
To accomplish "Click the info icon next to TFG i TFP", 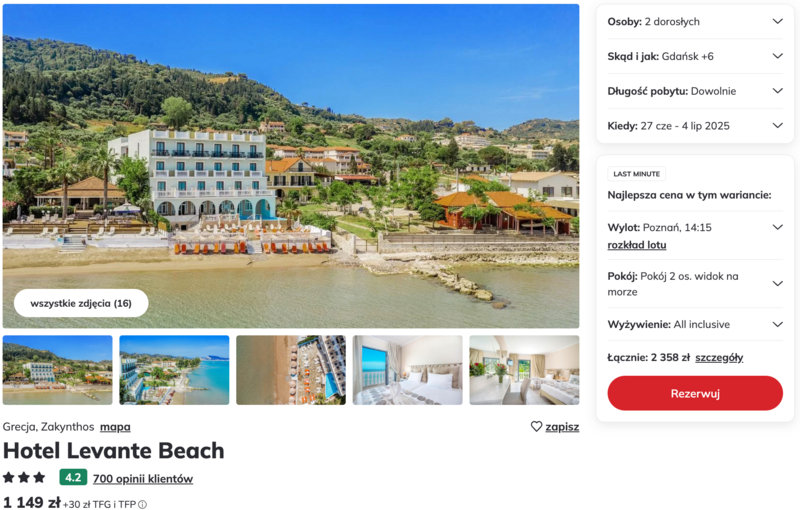I will [x=143, y=504].
